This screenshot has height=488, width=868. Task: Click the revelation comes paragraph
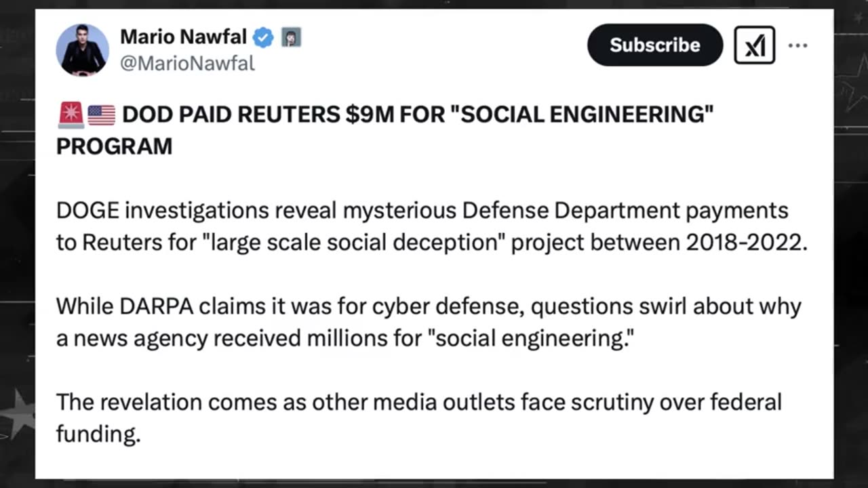pyautogui.click(x=418, y=418)
